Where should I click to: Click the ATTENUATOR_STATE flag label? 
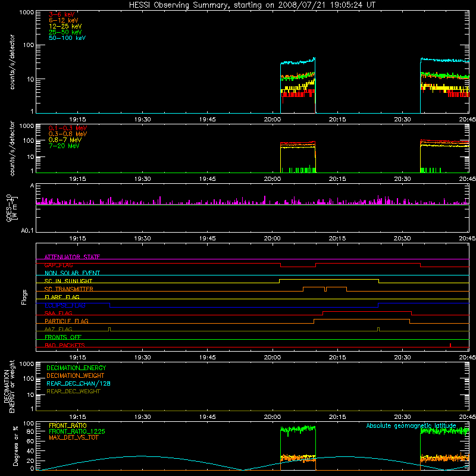click(72, 257)
